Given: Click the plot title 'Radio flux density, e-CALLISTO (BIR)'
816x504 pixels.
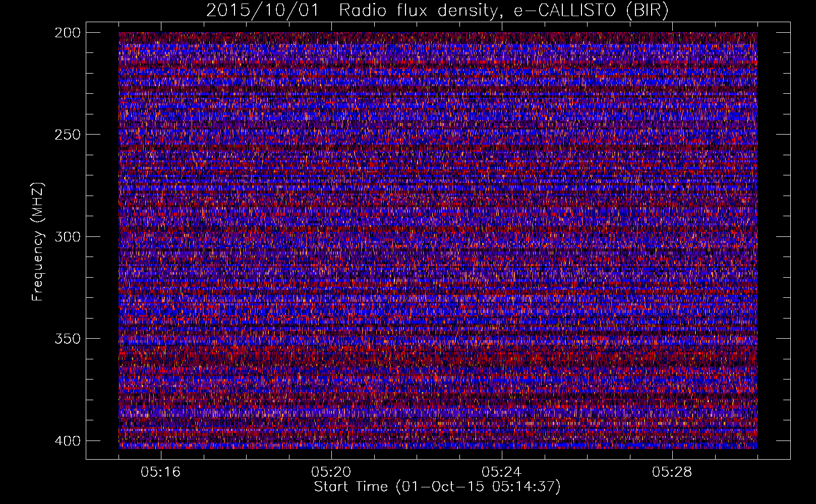Looking at the screenshot, I should [503, 10].
